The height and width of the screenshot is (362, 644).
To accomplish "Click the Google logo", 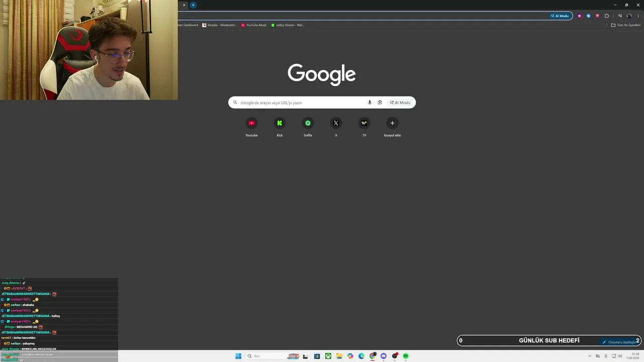I will point(322,75).
